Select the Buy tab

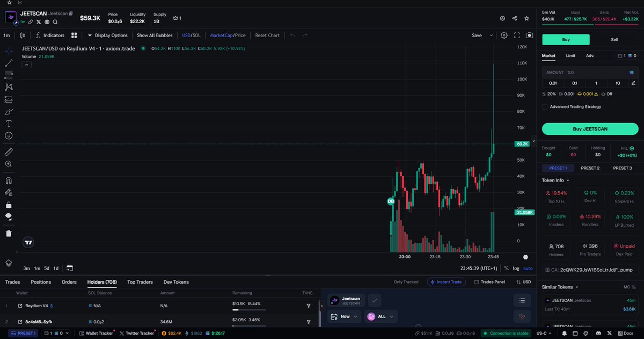(x=566, y=40)
